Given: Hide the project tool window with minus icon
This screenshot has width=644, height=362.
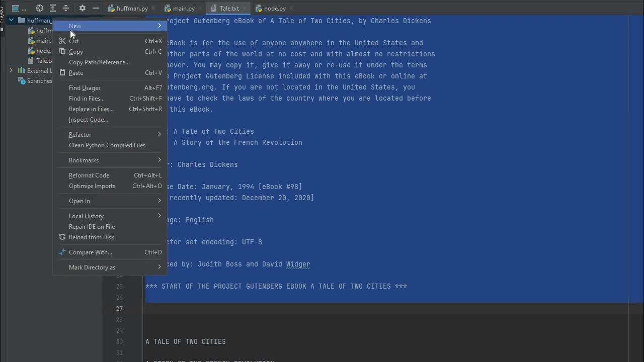Looking at the screenshot, I should click(x=96, y=8).
